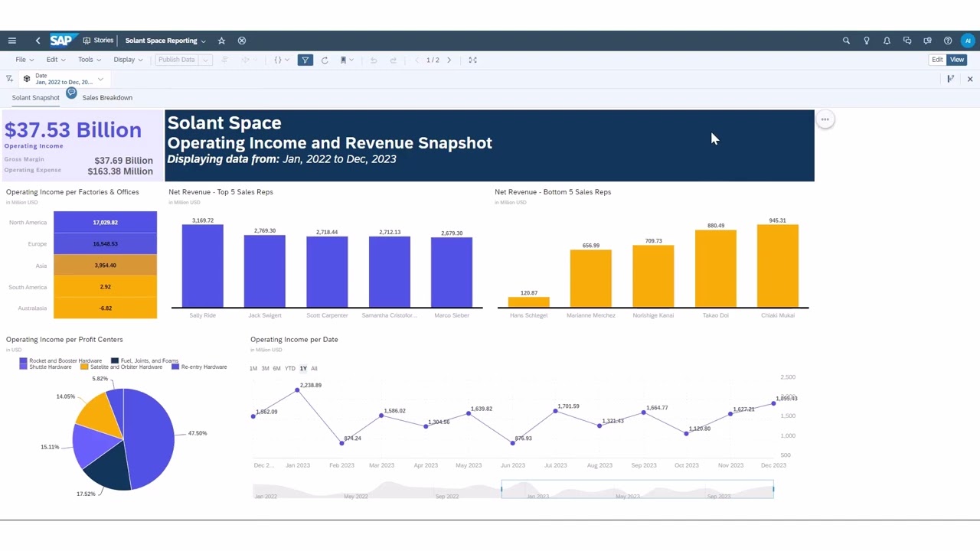Select the All time range option
Image resolution: width=980 pixels, height=551 pixels.
tap(314, 369)
